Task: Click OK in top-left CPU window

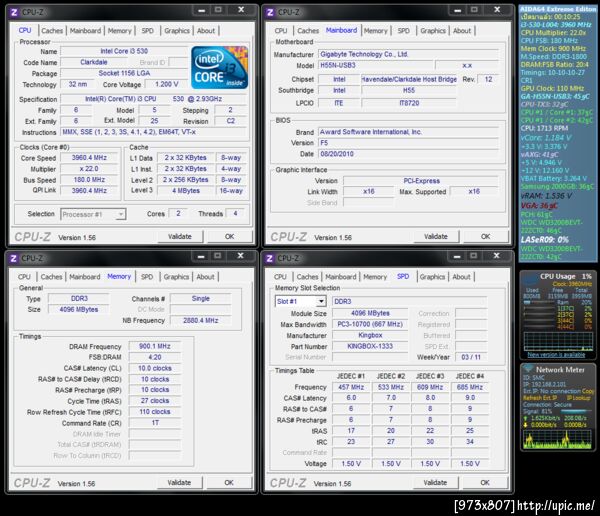Action: [x=230, y=237]
